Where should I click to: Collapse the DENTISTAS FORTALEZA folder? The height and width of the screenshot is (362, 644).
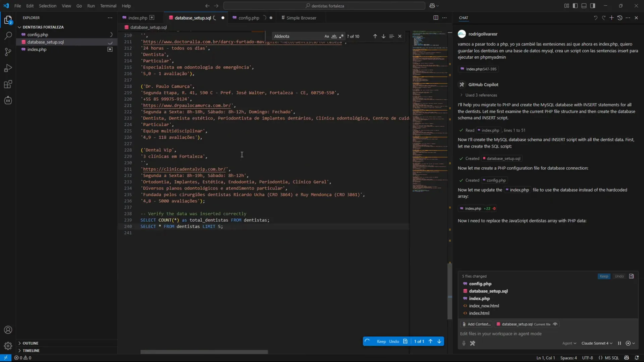(19, 27)
